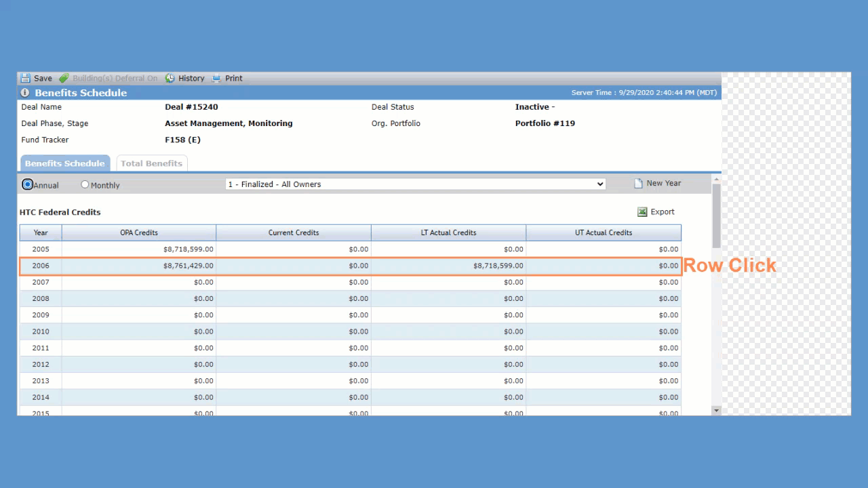
Task: Click the New Year page icon
Action: pyautogui.click(x=638, y=184)
